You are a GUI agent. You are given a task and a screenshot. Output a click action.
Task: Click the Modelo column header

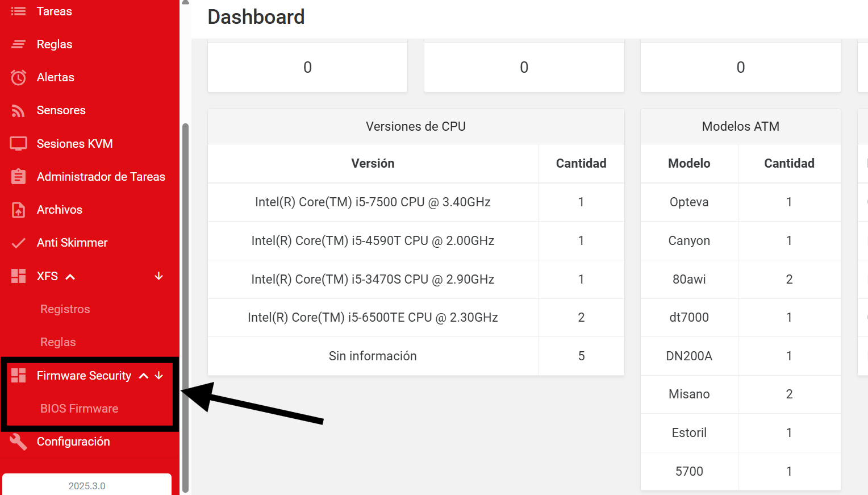688,164
